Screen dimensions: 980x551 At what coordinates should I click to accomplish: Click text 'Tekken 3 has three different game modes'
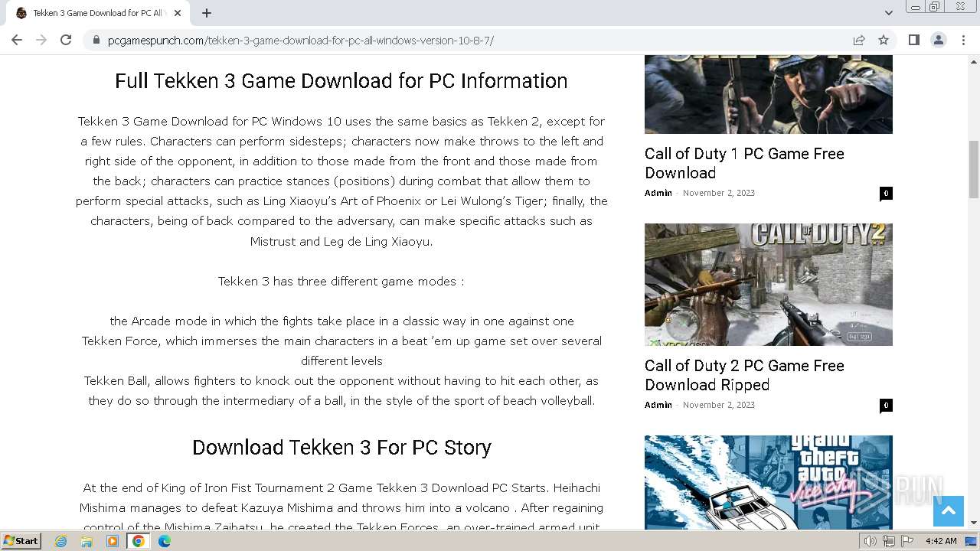pos(341,281)
